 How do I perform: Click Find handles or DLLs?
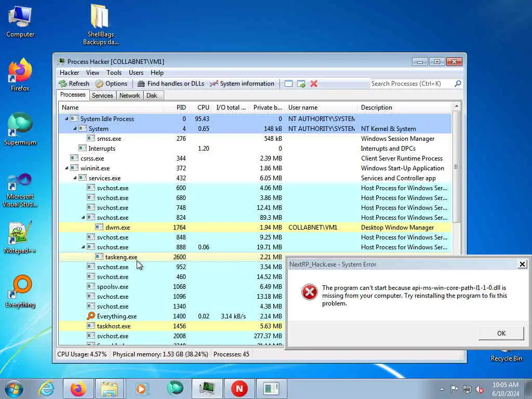170,84
